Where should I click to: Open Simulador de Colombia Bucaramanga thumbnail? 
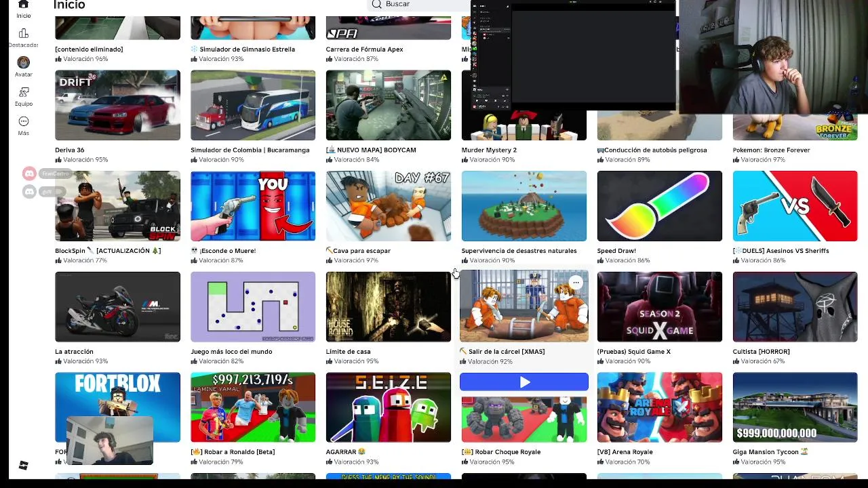(x=253, y=105)
